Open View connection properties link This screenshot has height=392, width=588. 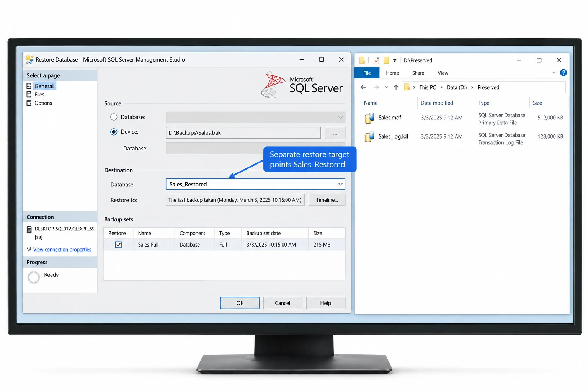pos(62,250)
